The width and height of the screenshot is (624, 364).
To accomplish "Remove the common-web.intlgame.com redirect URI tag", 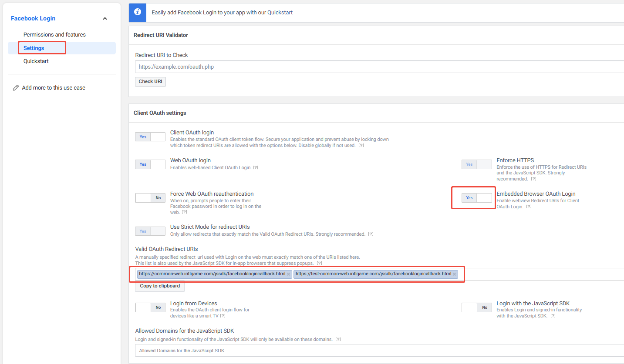I will pos(288,274).
